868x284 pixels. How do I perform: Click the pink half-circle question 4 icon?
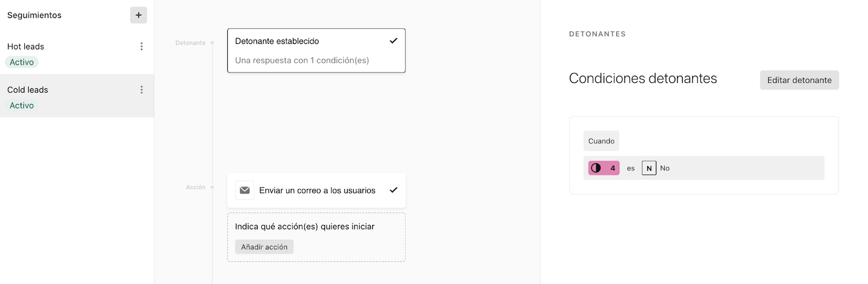tap(596, 168)
